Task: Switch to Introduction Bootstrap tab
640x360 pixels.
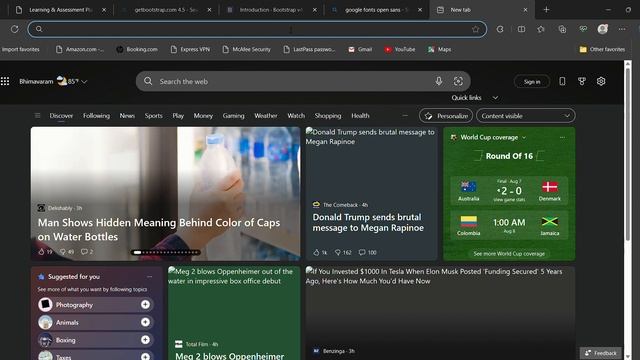Action: pos(271,10)
